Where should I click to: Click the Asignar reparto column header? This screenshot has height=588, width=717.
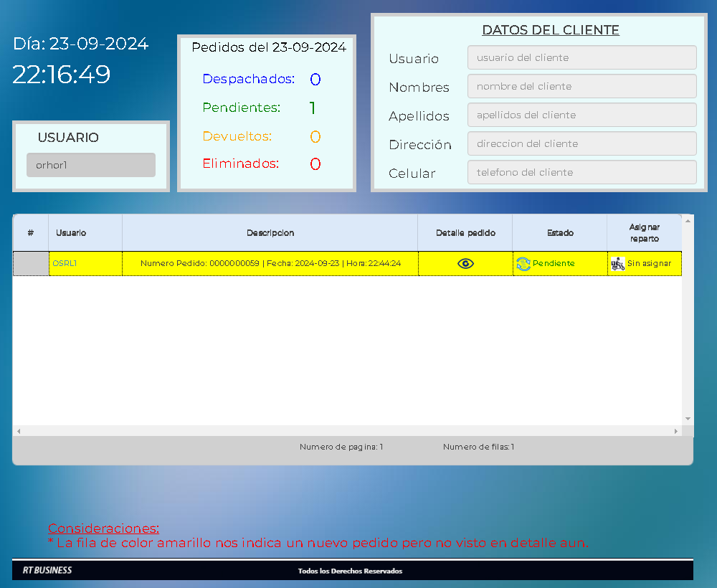point(644,233)
